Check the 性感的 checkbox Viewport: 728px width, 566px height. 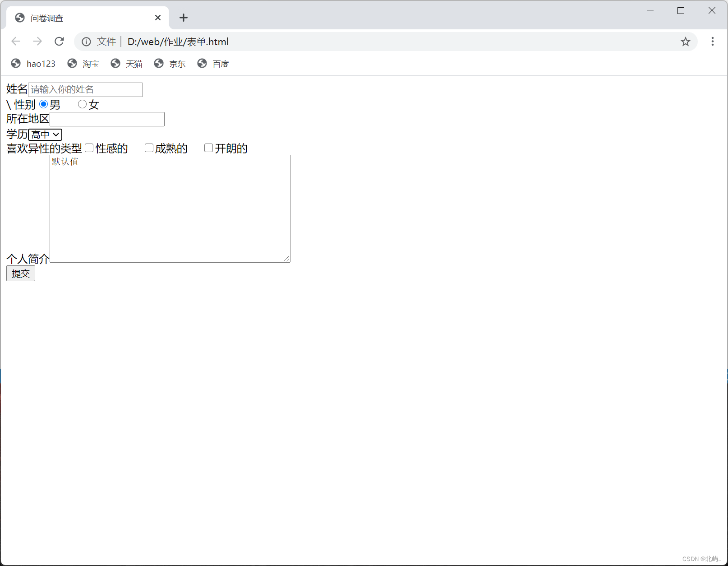[x=89, y=148]
